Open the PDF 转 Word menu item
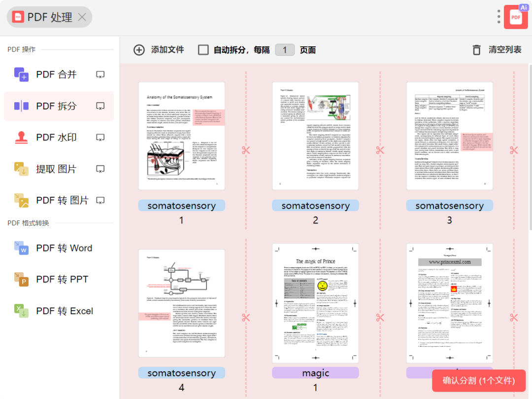The width and height of the screenshot is (532, 399). click(x=59, y=248)
